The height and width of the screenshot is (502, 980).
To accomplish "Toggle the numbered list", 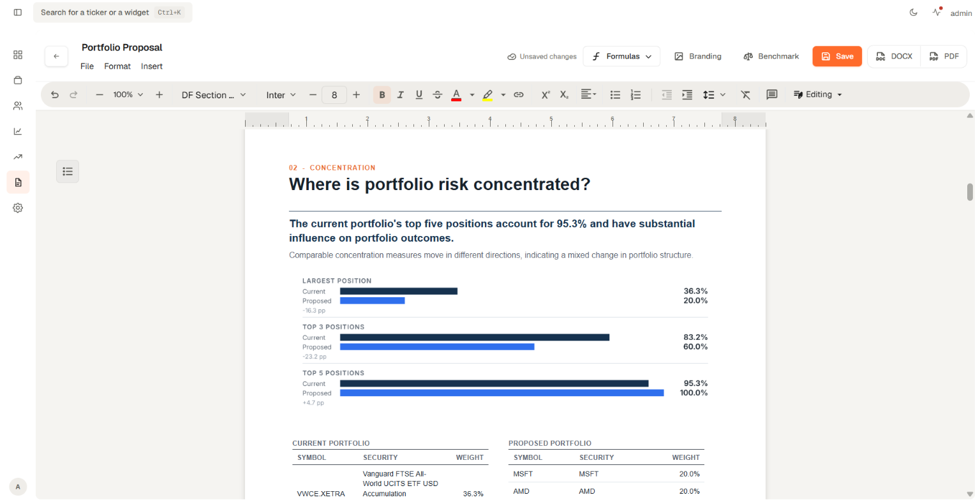I will click(x=635, y=94).
